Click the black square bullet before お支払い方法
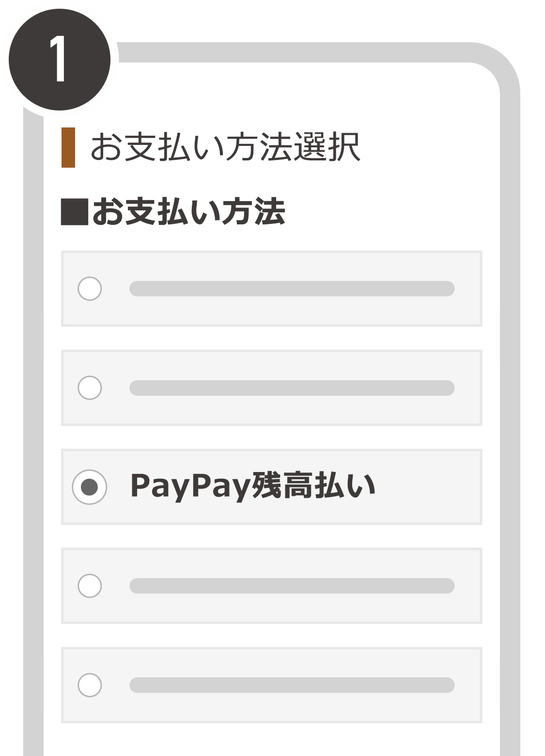This screenshot has width=545, height=756. 75,212
